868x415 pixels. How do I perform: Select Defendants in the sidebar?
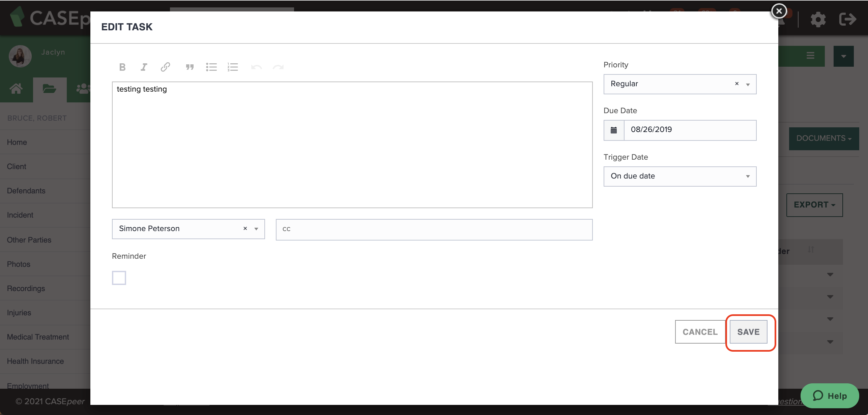click(x=26, y=191)
